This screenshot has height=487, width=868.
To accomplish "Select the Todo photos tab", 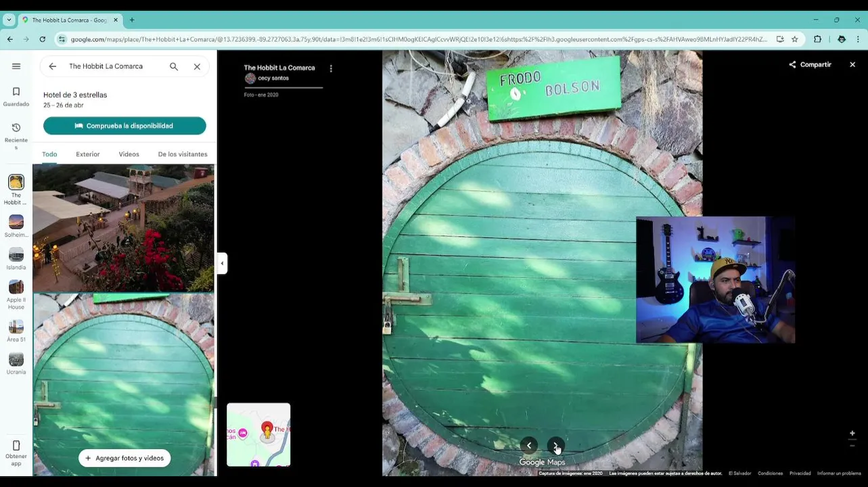I will click(x=49, y=154).
